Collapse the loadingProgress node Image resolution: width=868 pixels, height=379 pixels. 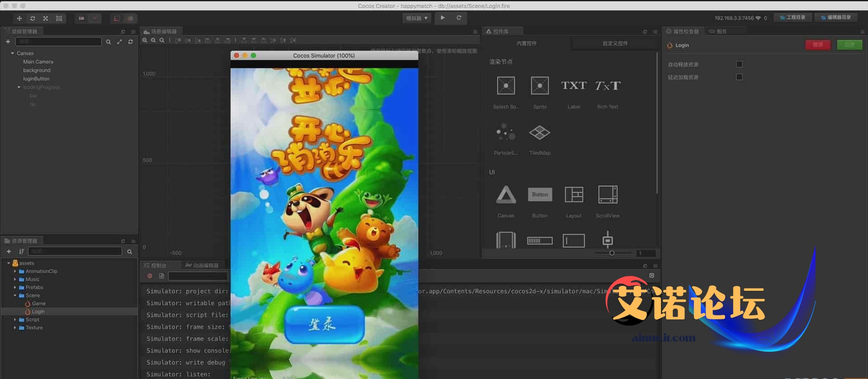click(x=19, y=87)
